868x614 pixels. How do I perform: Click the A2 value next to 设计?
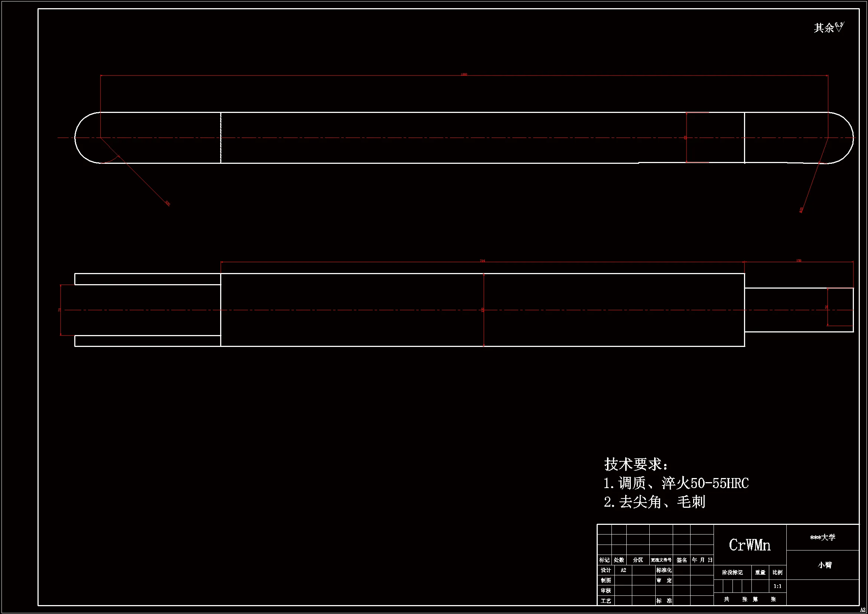pyautogui.click(x=623, y=570)
